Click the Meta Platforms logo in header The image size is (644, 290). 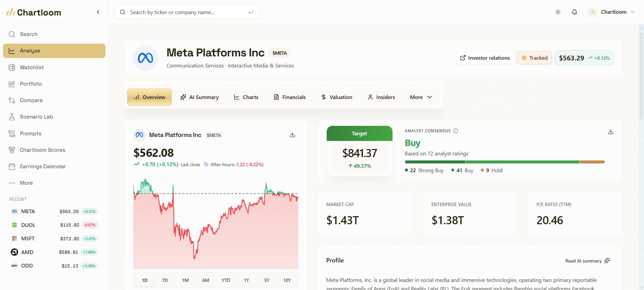(145, 58)
